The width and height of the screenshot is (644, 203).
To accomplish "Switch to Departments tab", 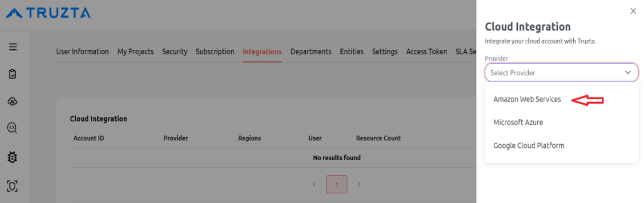I will point(311,52).
